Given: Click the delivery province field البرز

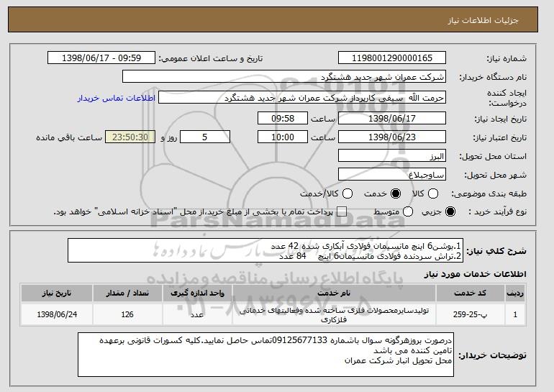Looking at the screenshot, I should point(392,156).
